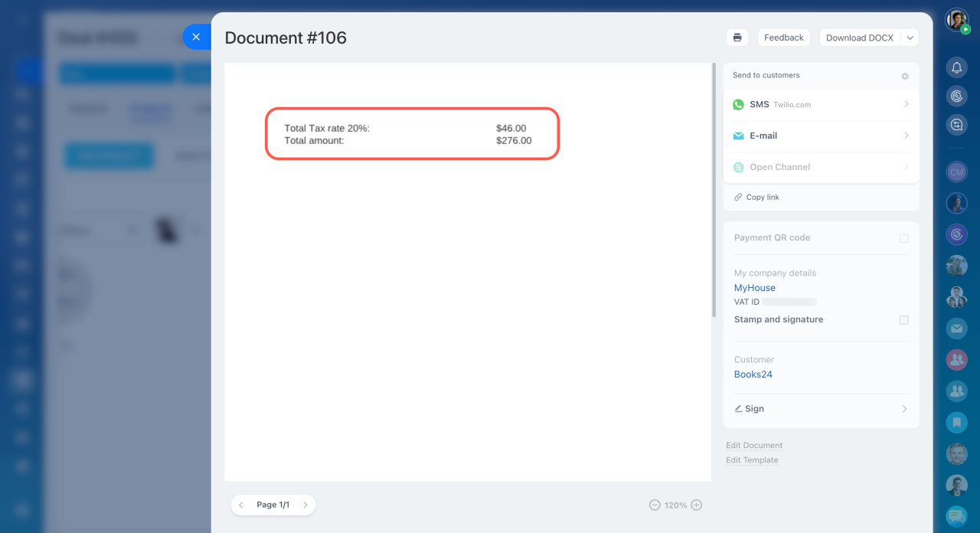Image resolution: width=980 pixels, height=533 pixels.
Task: Send document via SMS Twilio.com
Action: coord(821,105)
